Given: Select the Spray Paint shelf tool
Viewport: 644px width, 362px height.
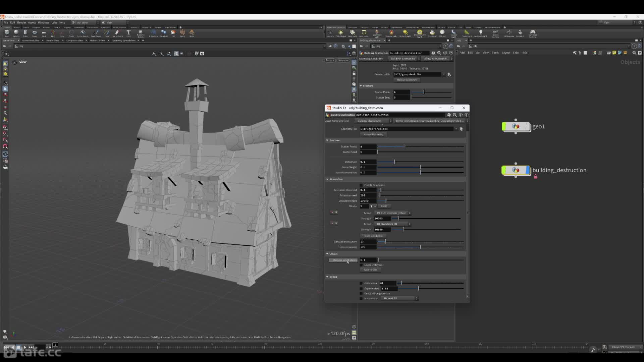Looking at the screenshot, I should pos(117,33).
